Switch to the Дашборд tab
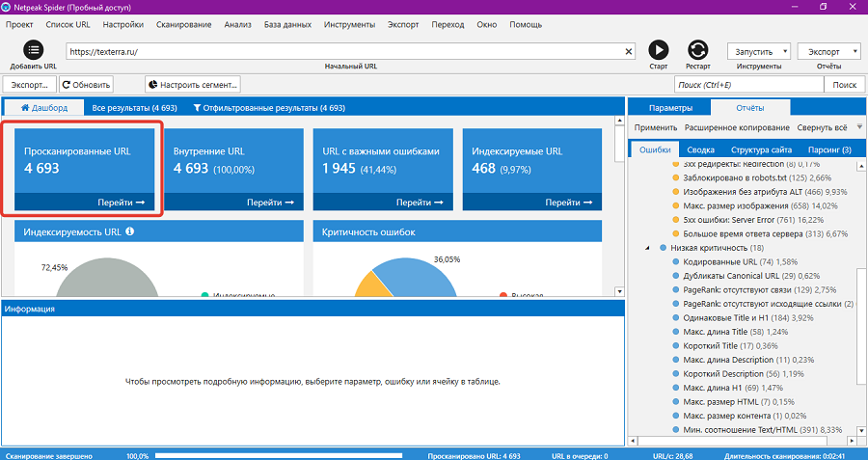Image resolution: width=868 pixels, height=460 pixels. tap(44, 108)
